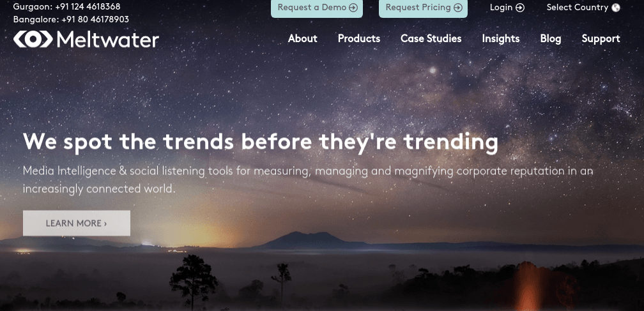Click the arrow icon in Request Pricing
The height and width of the screenshot is (311, 644).
(x=458, y=8)
